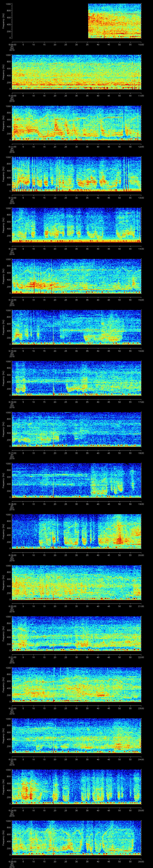Click 'Frequency (Hz)' axis label of 6:21:00 panel
The image size is (153, 868).
point(3,633)
